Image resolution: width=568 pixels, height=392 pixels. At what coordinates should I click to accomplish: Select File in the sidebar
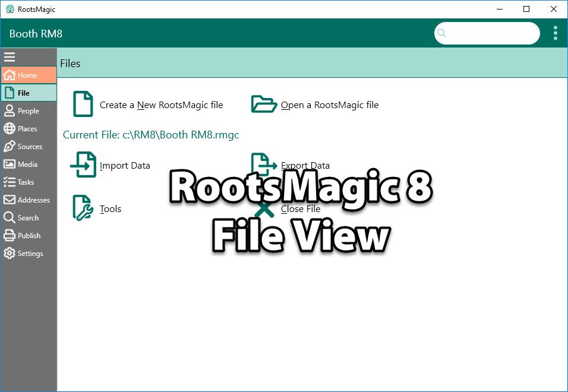(29, 93)
